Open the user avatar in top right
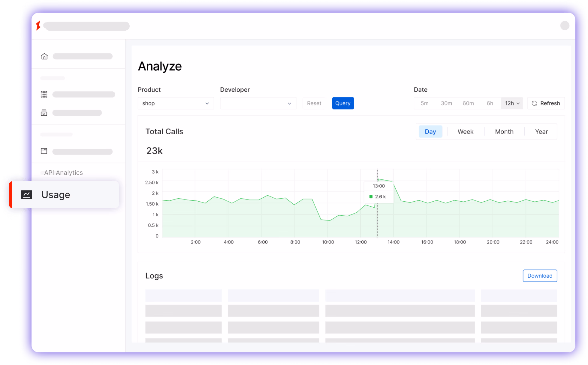The height and width of the screenshot is (365, 588). (565, 26)
